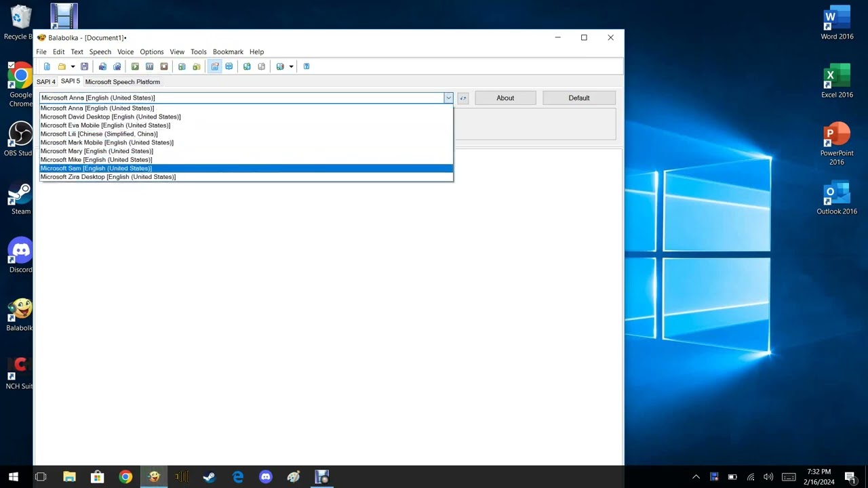868x488 pixels.
Task: Select Microsoft Mark Mobile voice
Action: 246,142
